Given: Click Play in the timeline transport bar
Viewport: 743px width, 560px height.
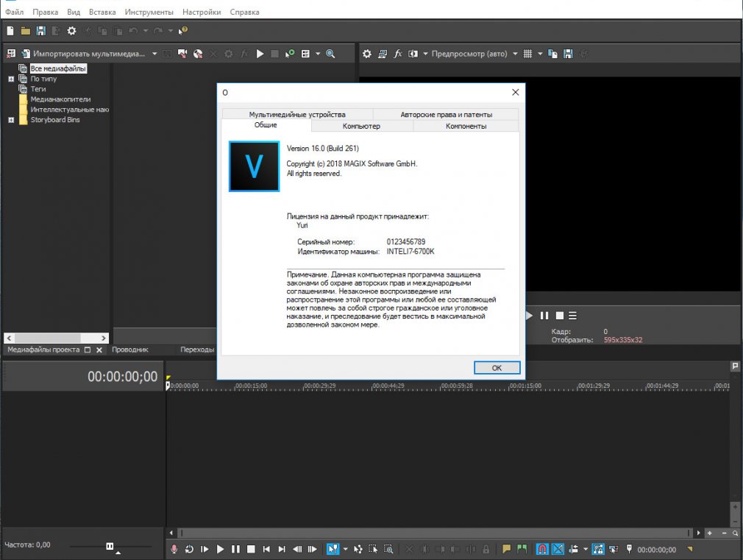Looking at the screenshot, I should pyautogui.click(x=220, y=549).
